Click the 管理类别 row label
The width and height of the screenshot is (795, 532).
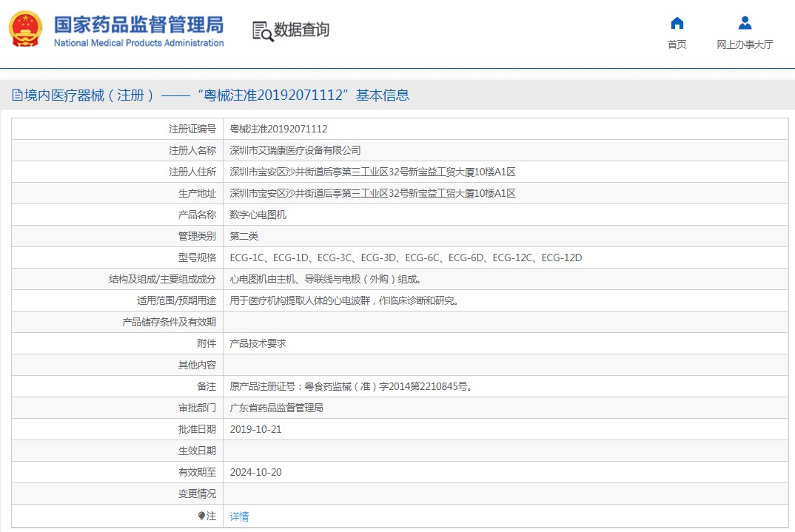pyautogui.click(x=197, y=236)
